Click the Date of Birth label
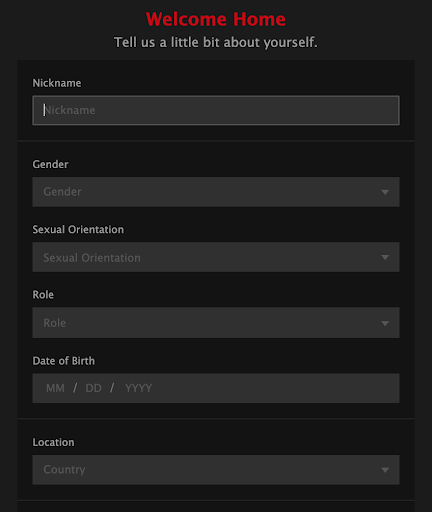Image resolution: width=432 pixels, height=512 pixels. pos(64,361)
